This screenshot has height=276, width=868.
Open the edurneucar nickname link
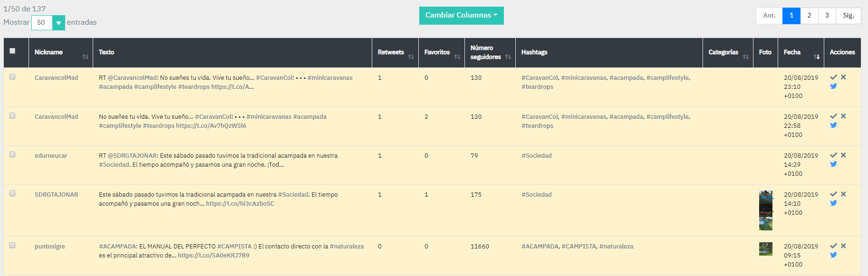[x=51, y=156]
